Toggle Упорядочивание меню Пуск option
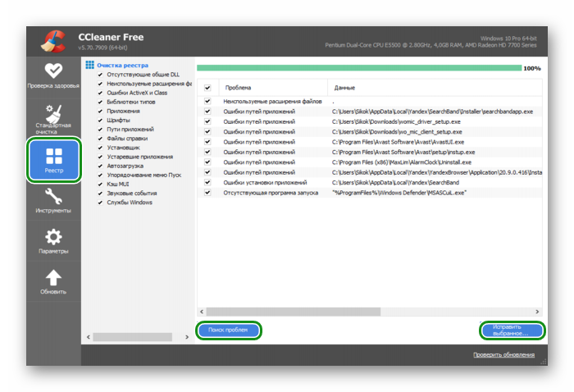Viewport: 574px width, 392px height. pos(100,175)
